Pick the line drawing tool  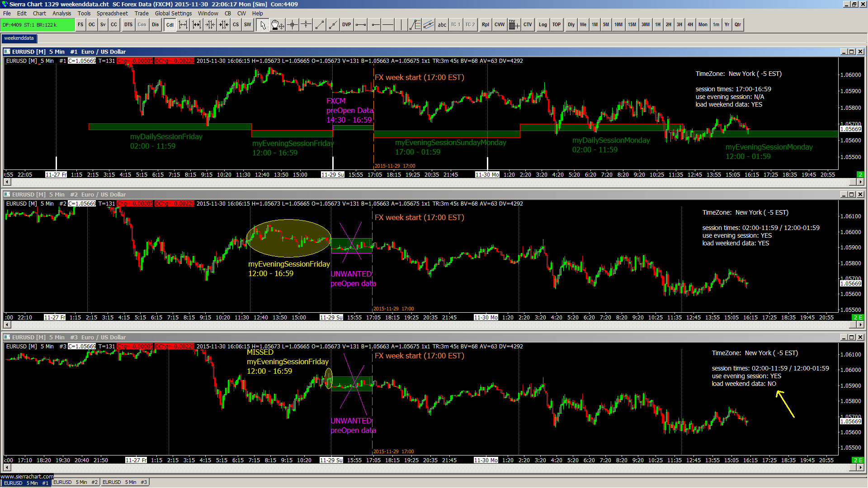pyautogui.click(x=320, y=25)
